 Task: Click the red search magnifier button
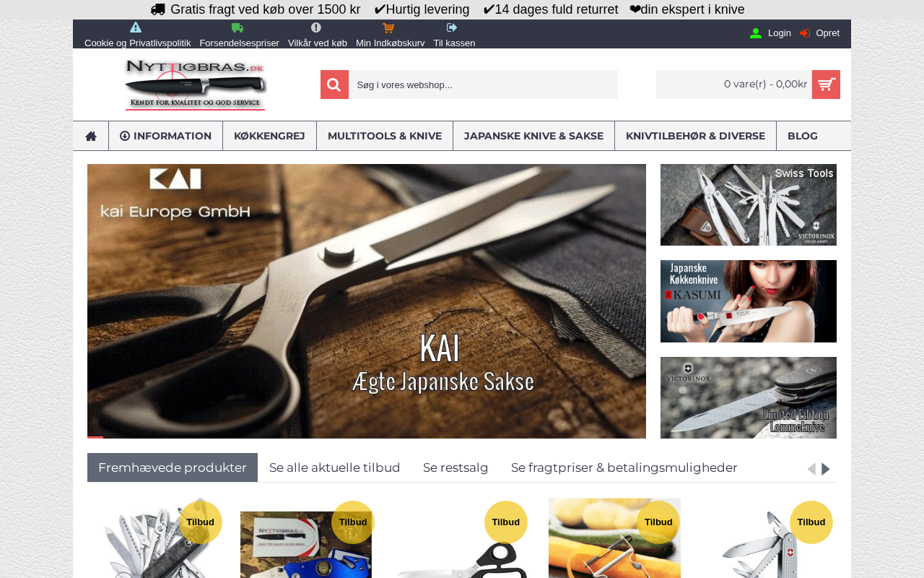334,85
